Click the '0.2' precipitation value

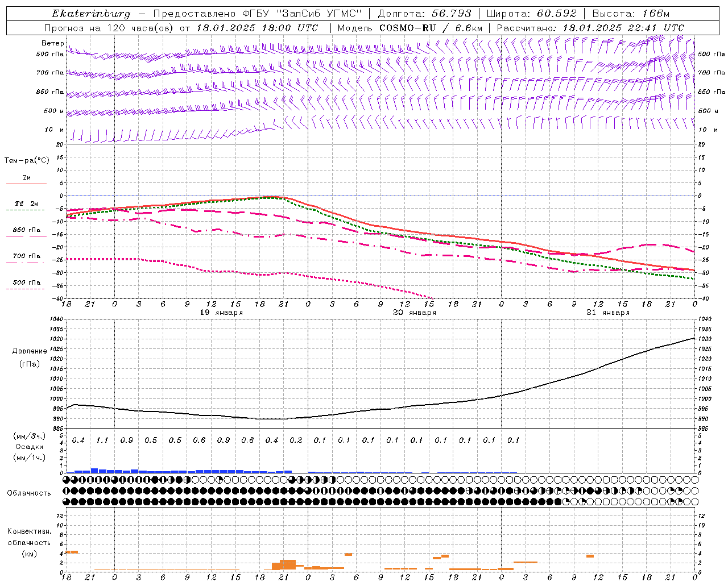[x=296, y=440]
